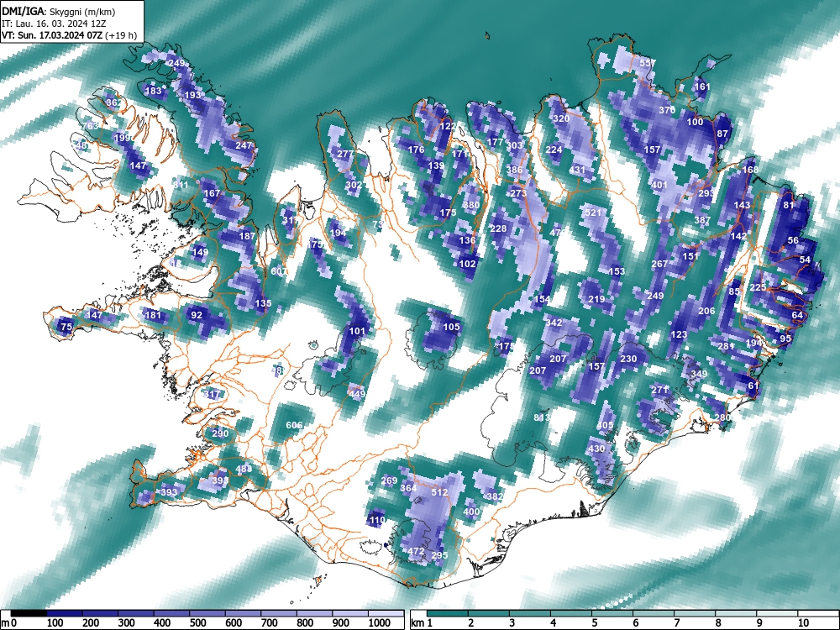Click the visibility value '364' on the map
This screenshot has height=630, width=840.
408,487
